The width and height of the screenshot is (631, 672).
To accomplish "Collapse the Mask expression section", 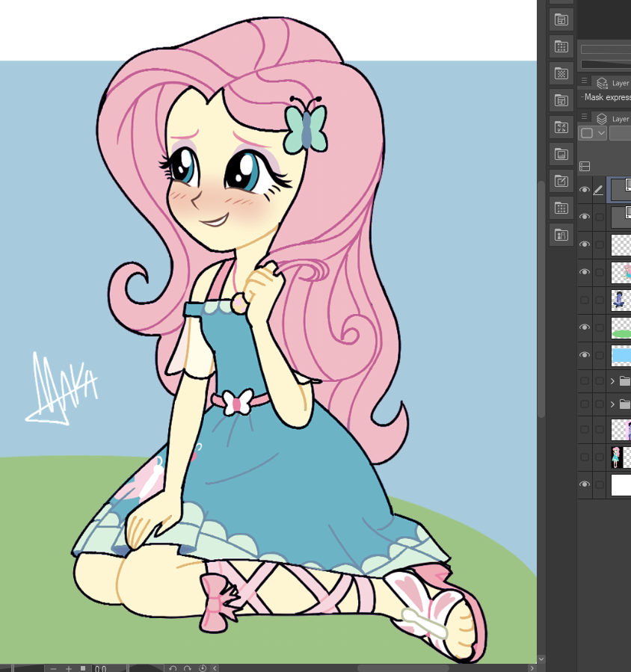I will [582, 97].
